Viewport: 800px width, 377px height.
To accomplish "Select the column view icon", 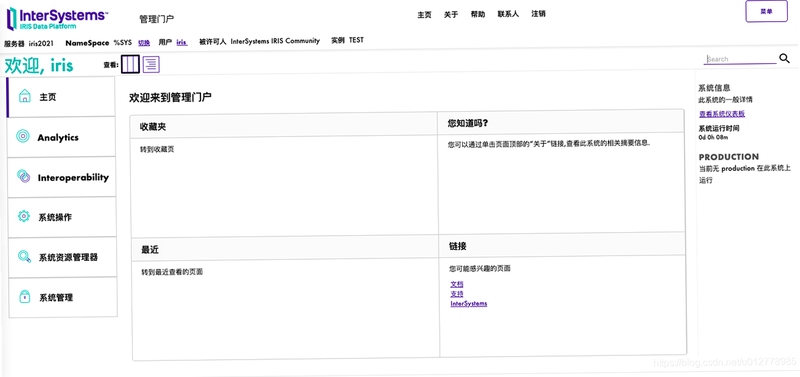I will tap(130, 64).
